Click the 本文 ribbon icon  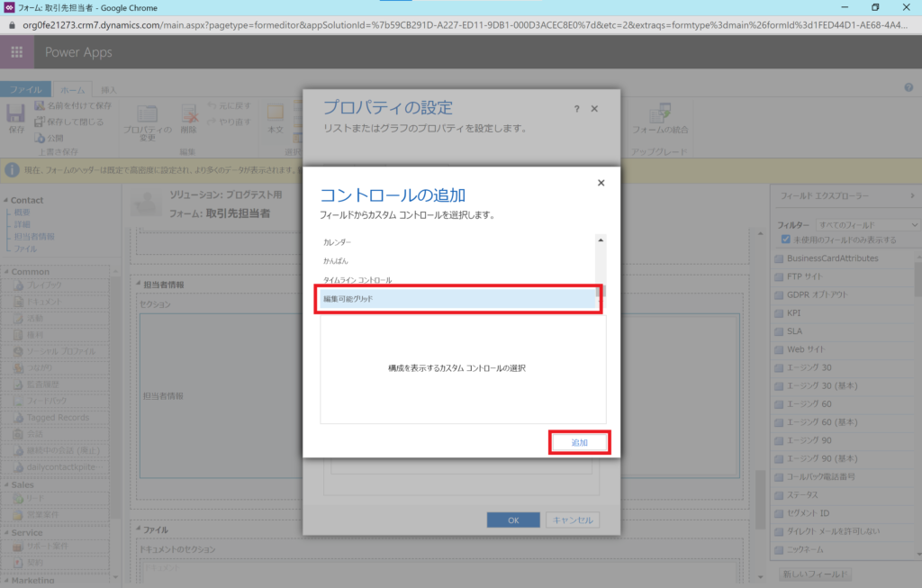[276, 117]
